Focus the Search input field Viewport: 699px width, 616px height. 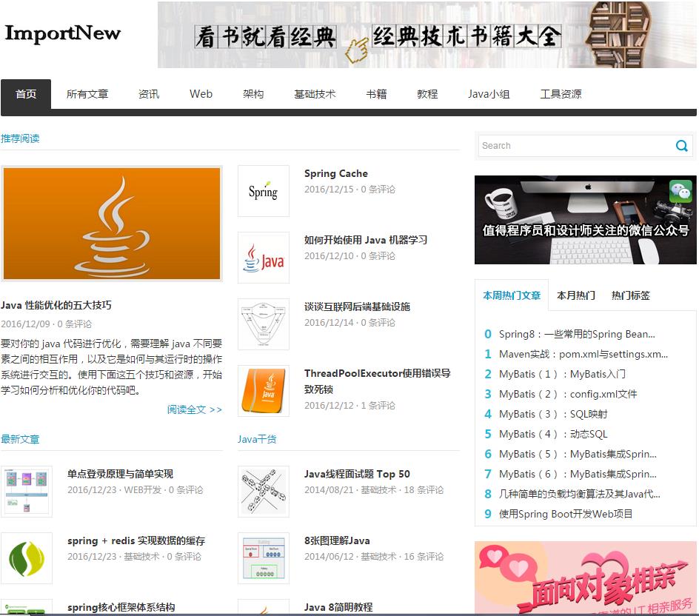pyautogui.click(x=576, y=146)
